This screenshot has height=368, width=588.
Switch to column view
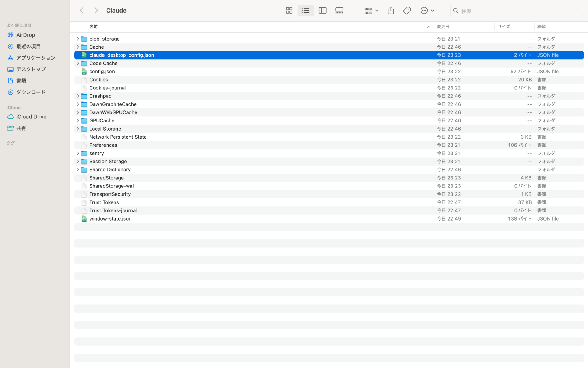tap(322, 11)
